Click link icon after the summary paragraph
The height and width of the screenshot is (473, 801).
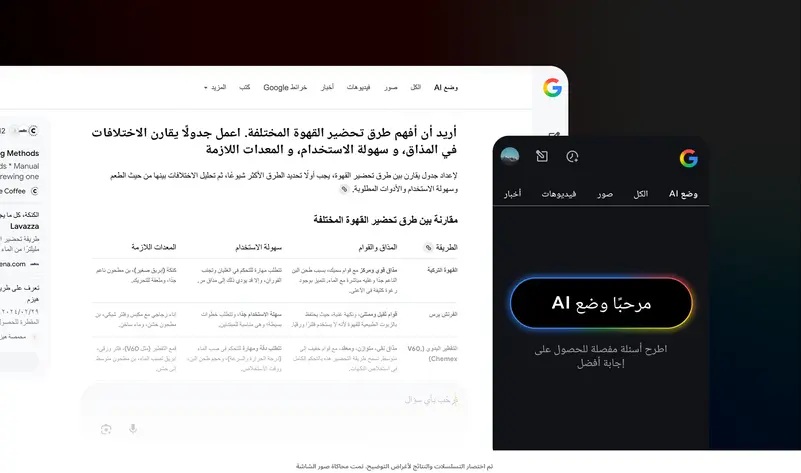345,189
